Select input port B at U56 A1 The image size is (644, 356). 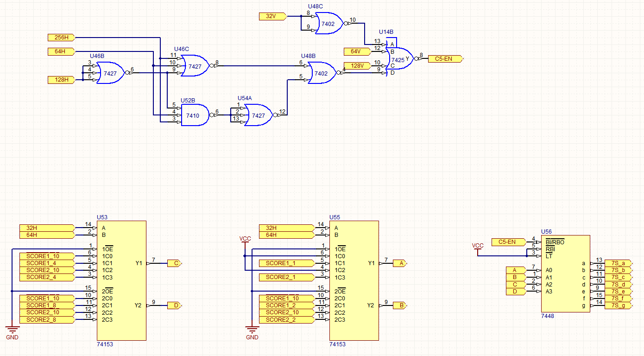516,277
